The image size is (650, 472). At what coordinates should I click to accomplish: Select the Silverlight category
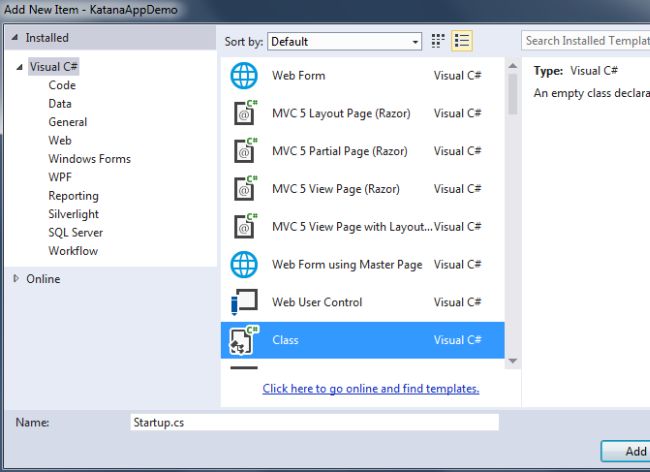tap(73, 214)
